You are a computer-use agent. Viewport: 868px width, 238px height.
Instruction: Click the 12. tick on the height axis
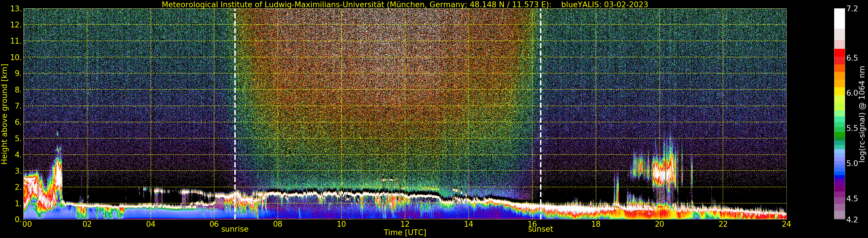coord(16,25)
